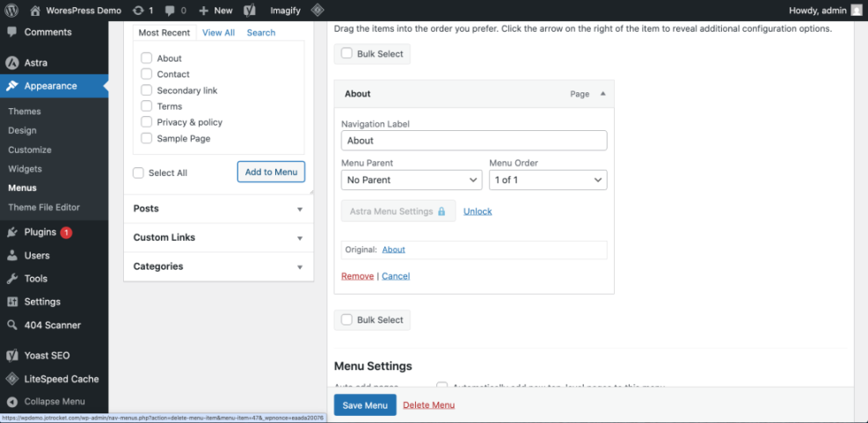Image resolution: width=868 pixels, height=423 pixels.
Task: Click the LiteSpeed Cache sidebar icon
Action: pyautogui.click(x=11, y=379)
